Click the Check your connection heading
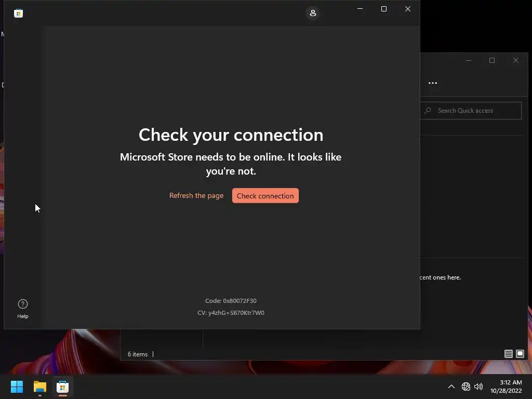Image resolution: width=532 pixels, height=399 pixels. [231, 135]
